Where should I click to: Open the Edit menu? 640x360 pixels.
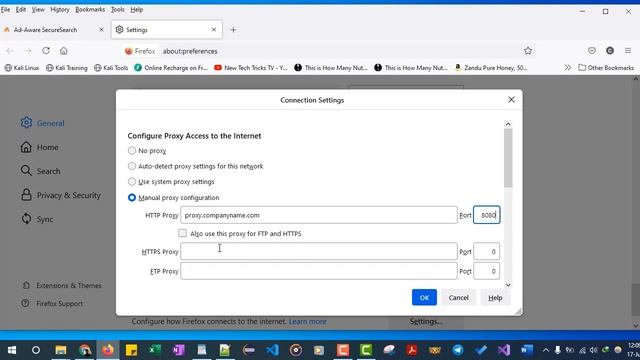[21, 9]
